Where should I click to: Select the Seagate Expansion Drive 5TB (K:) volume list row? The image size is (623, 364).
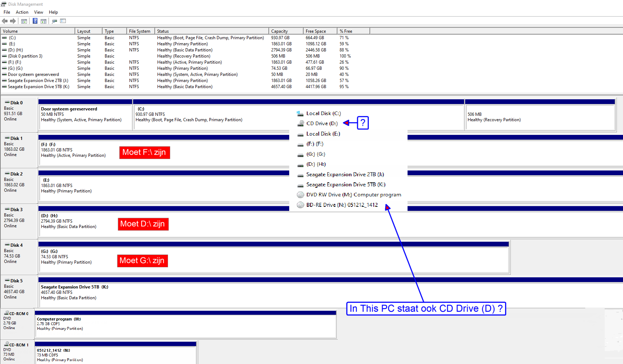point(185,87)
